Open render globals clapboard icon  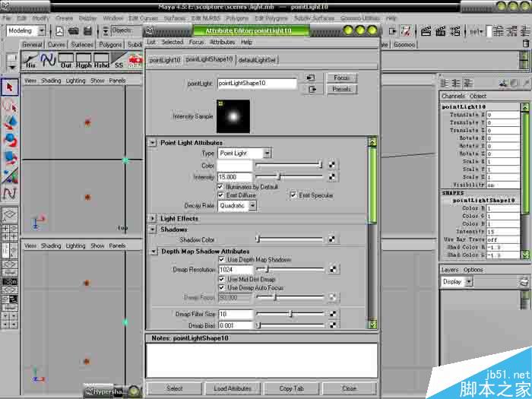coord(455,31)
